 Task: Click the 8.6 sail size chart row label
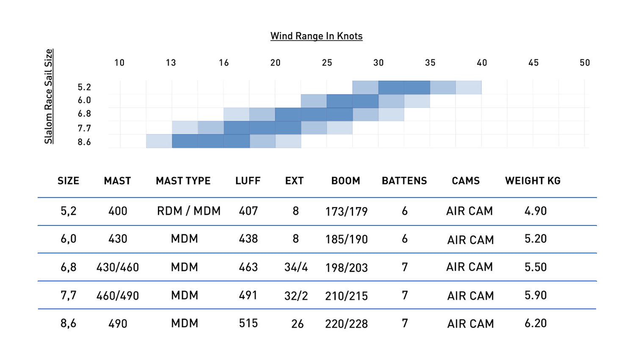[x=84, y=142]
